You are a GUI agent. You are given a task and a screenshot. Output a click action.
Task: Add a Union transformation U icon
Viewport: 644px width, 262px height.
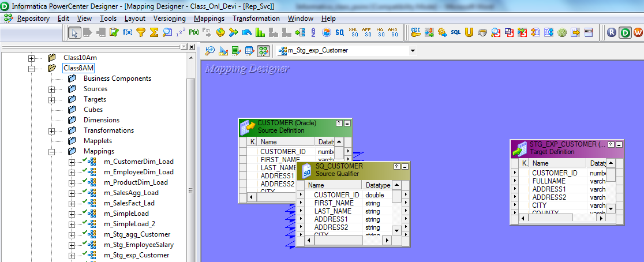[x=469, y=32]
